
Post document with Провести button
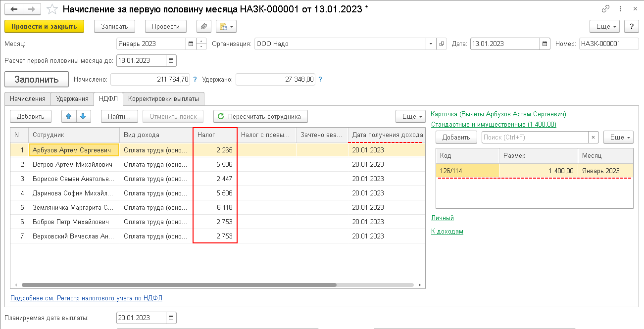pyautogui.click(x=166, y=27)
